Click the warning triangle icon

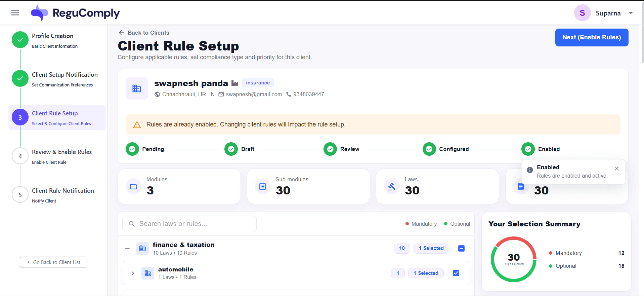tap(137, 125)
